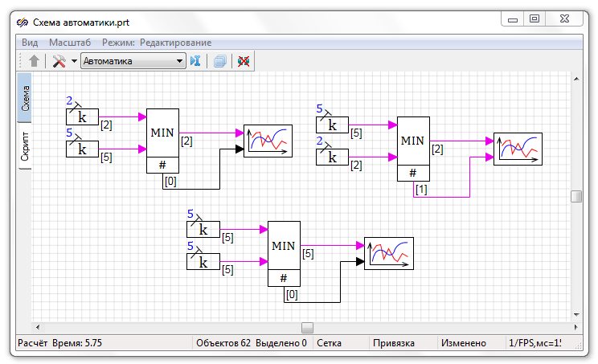Click the up arrow toolbar icon
Viewport: 598px width, 364px height.
tap(34, 61)
